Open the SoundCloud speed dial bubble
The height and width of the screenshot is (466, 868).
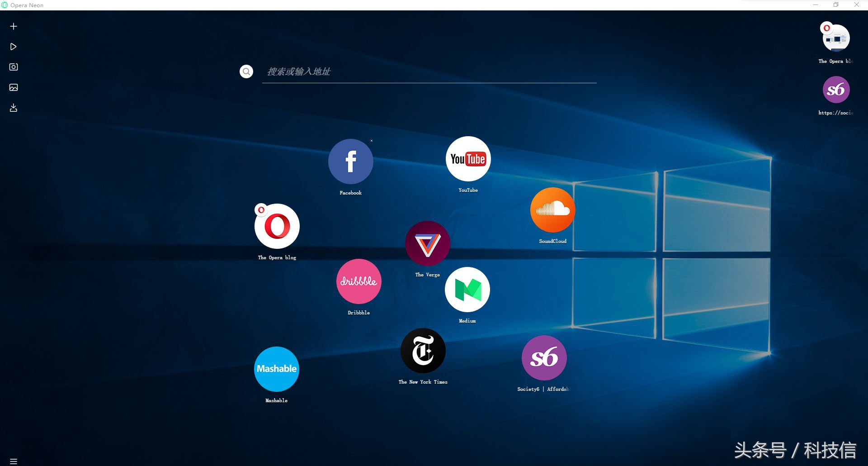point(553,210)
